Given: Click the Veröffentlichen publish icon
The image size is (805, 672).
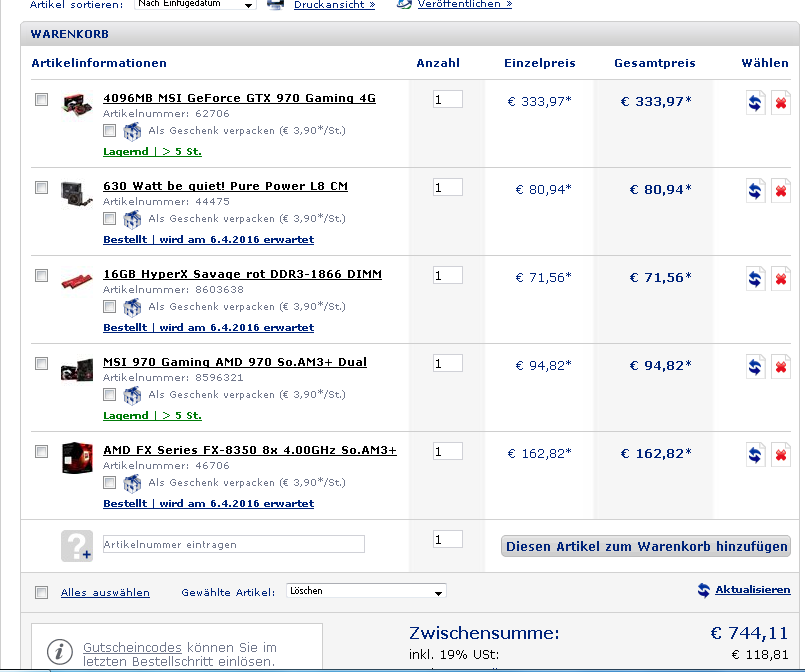Looking at the screenshot, I should [404, 5].
